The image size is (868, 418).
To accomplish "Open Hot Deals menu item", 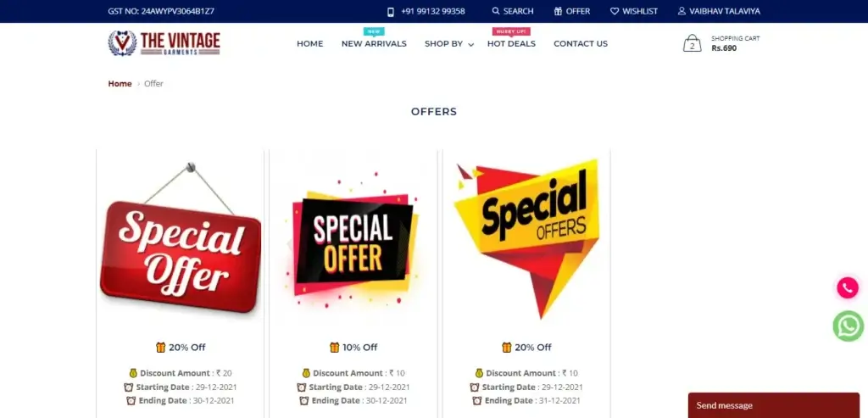I will 511,44.
